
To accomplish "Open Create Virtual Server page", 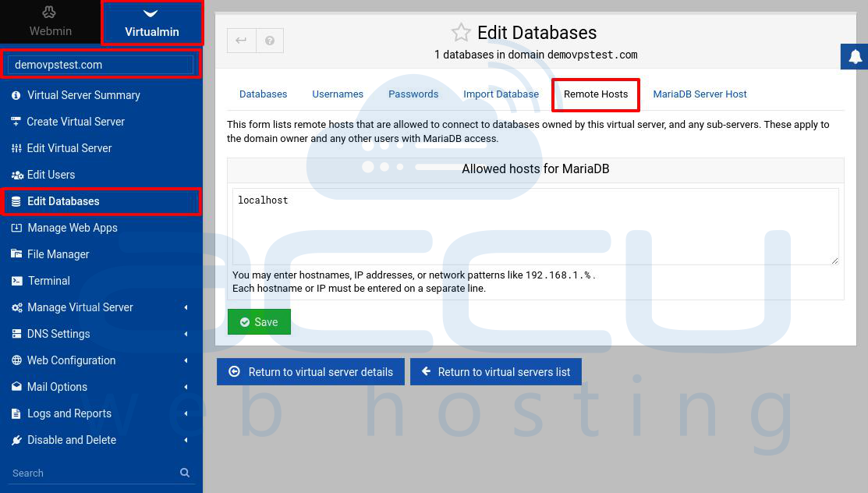I will [x=76, y=122].
